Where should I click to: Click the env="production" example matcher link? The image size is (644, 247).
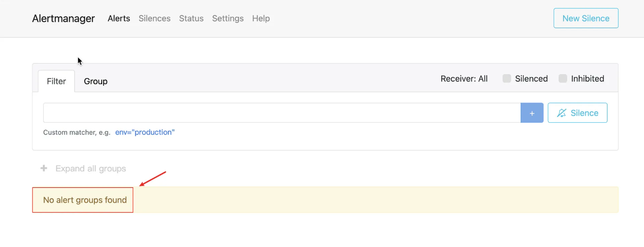pyautogui.click(x=145, y=132)
